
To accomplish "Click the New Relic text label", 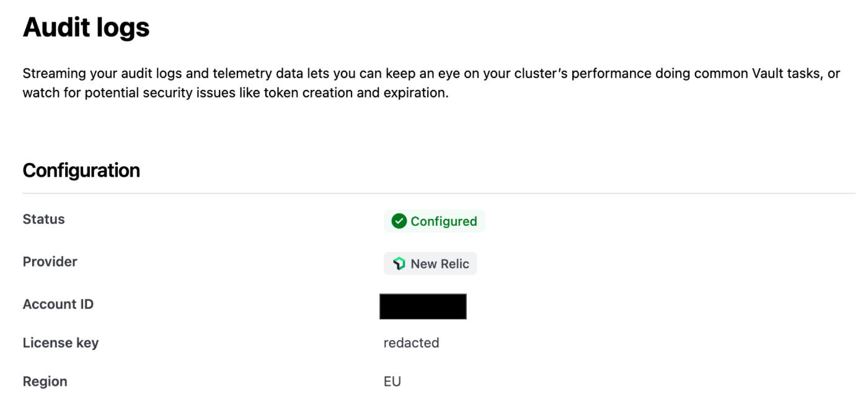I will point(440,264).
